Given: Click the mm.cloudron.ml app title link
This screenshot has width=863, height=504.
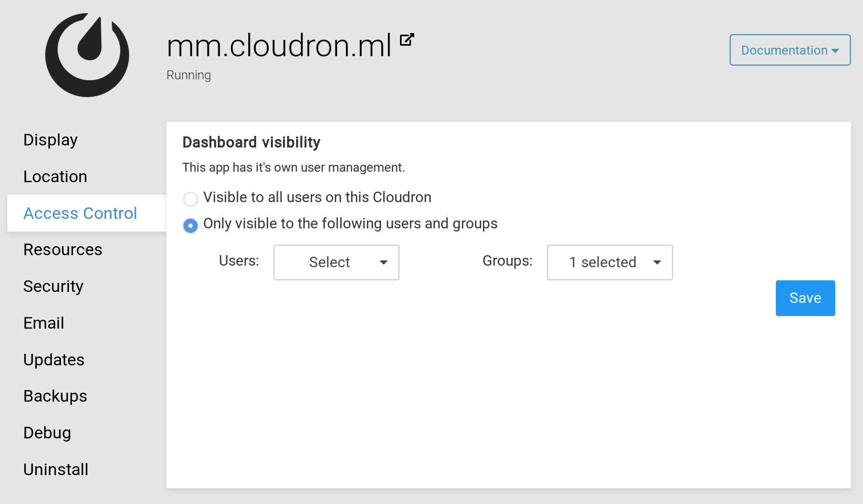Looking at the screenshot, I should (x=279, y=46).
